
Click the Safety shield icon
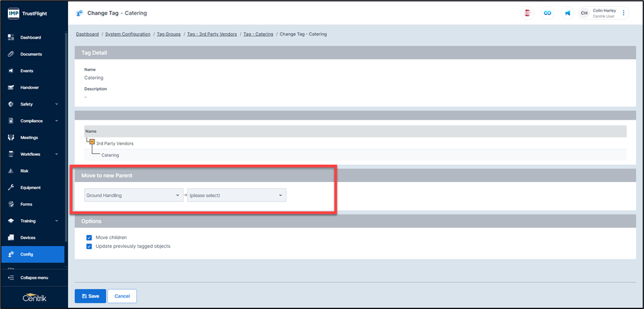pyautogui.click(x=11, y=104)
